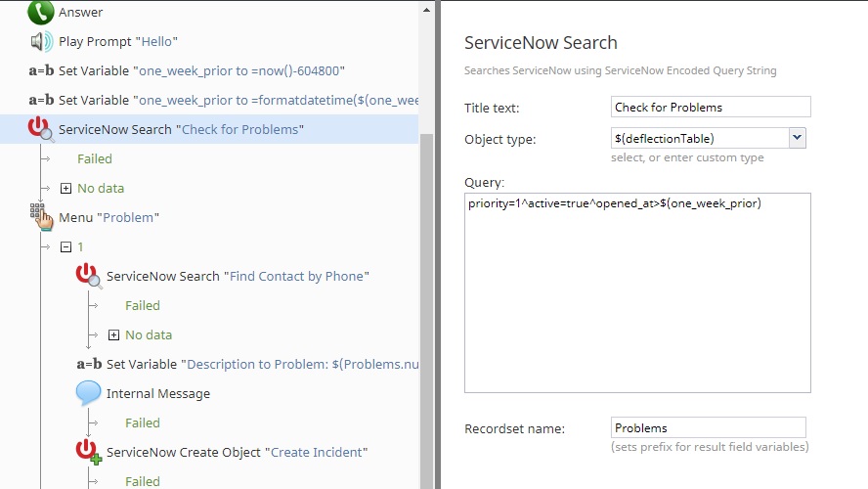Click the Internal Message speech bubble icon
The height and width of the screenshot is (489, 868).
(89, 393)
